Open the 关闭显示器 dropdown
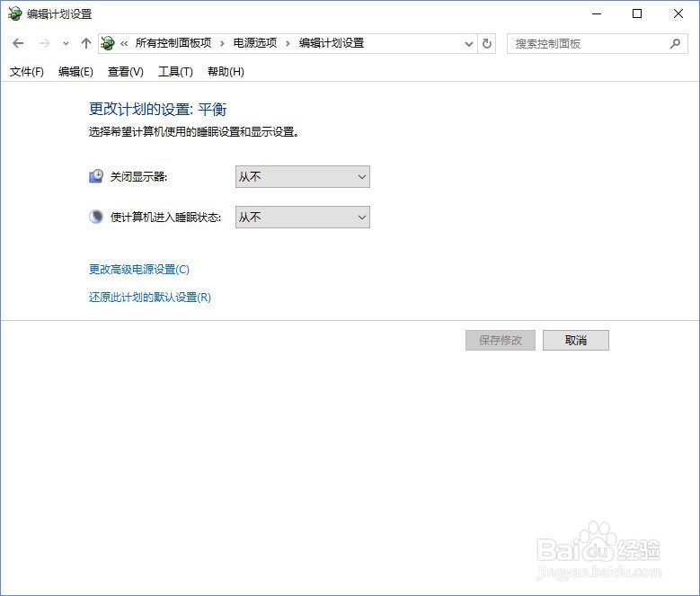This screenshot has height=596, width=700. click(303, 177)
